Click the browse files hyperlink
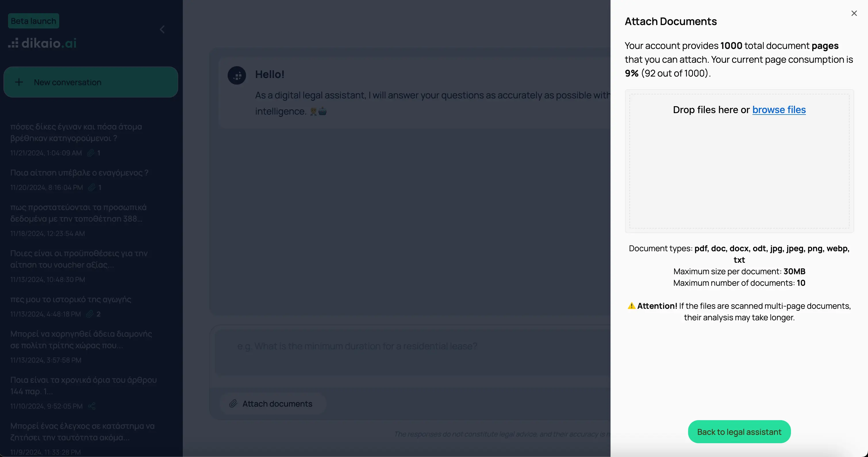 pos(778,110)
